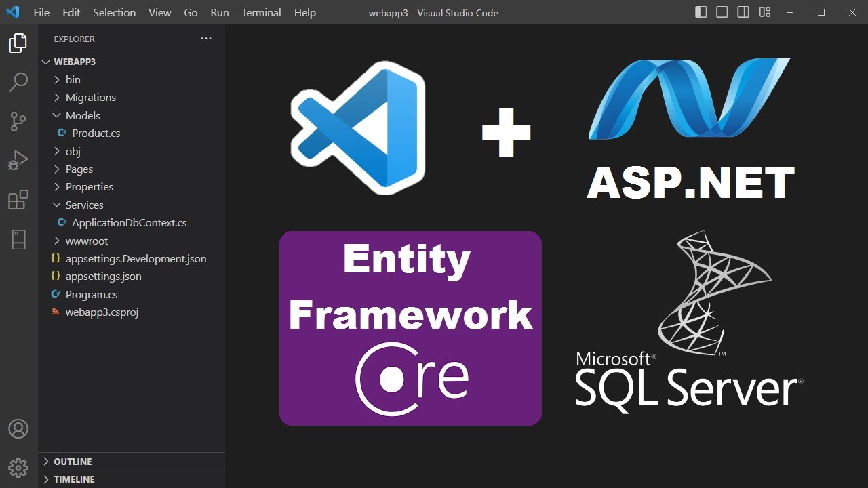Screen dimensions: 868x488
Task: Open the Help menu
Action: click(305, 12)
